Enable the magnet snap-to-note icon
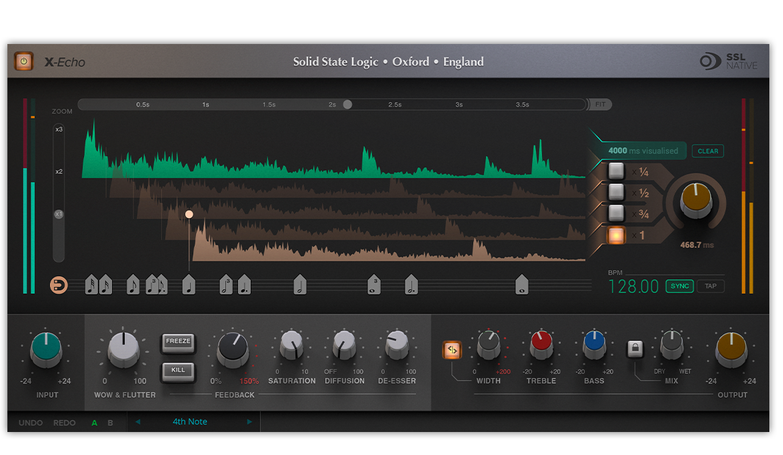 (58, 285)
